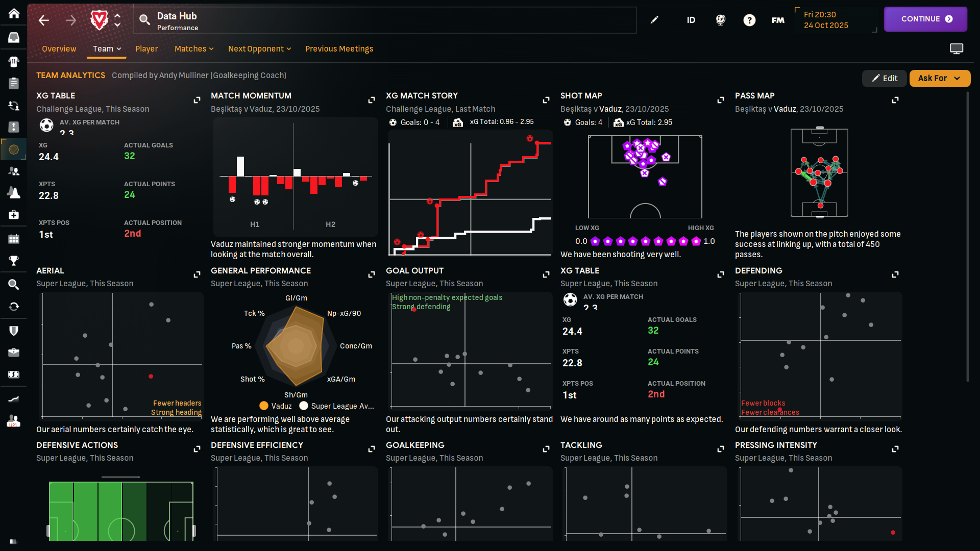Expand the Pass Map panel

(x=895, y=100)
